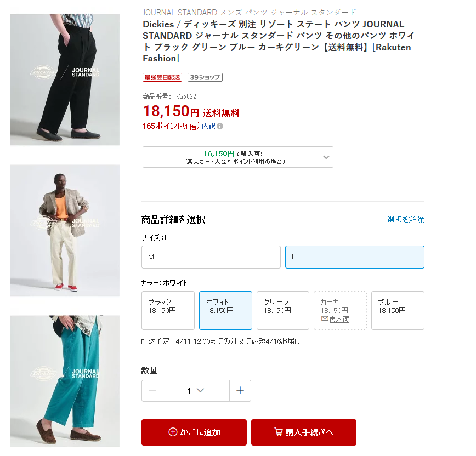Decrease quantity with the minus icon
Viewport: 476px width, 456px height.
tap(152, 391)
